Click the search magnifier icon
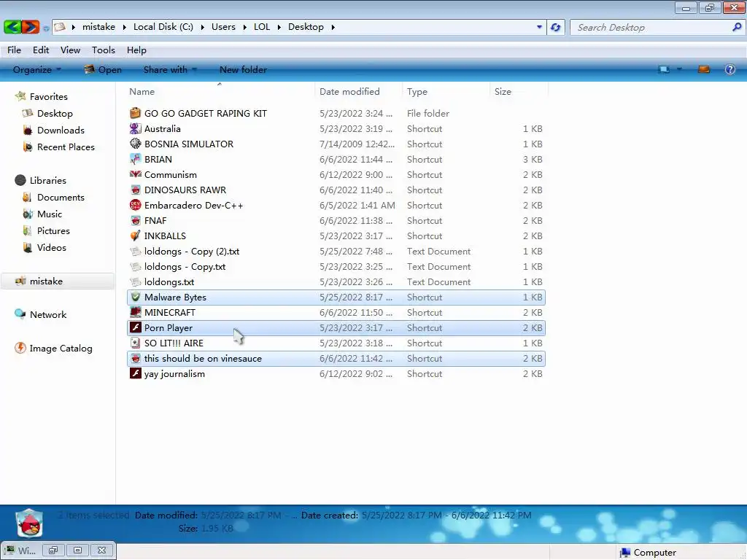Screen dimensions: 747x560 (737, 27)
